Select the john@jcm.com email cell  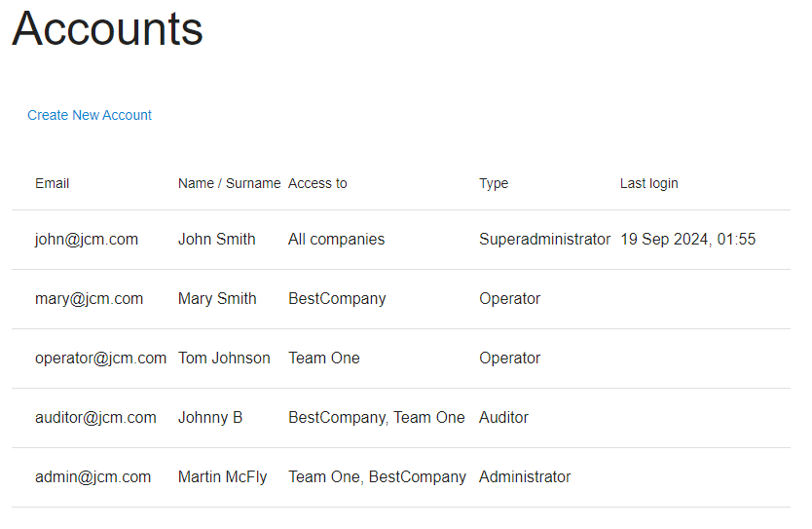click(87, 240)
